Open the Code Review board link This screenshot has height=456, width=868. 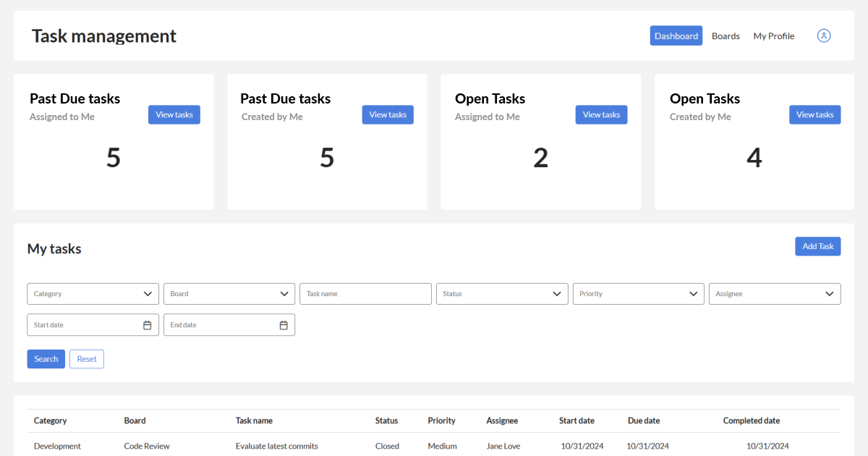point(147,446)
